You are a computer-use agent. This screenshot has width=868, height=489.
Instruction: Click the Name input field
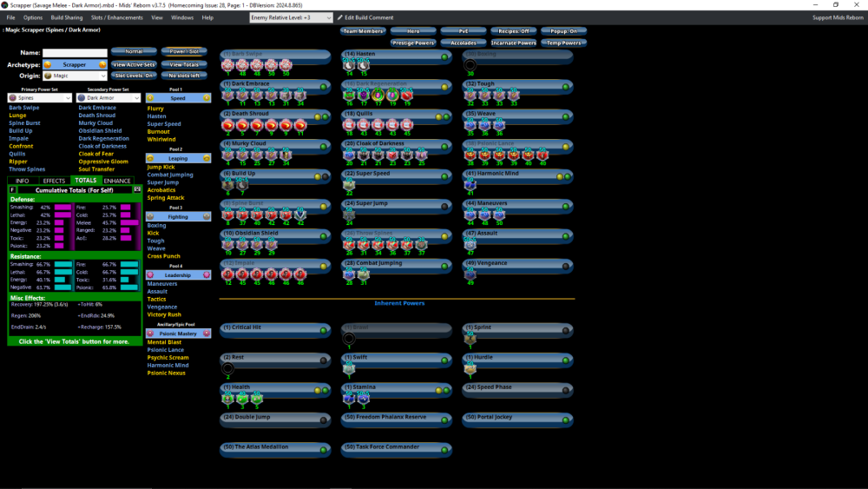point(75,53)
